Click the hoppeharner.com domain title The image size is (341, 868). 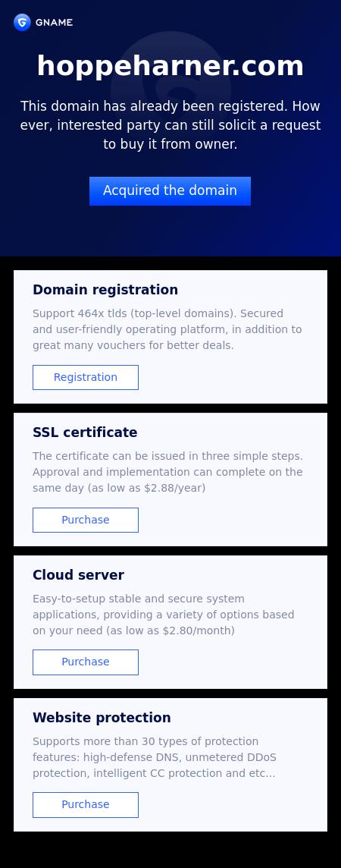170,66
